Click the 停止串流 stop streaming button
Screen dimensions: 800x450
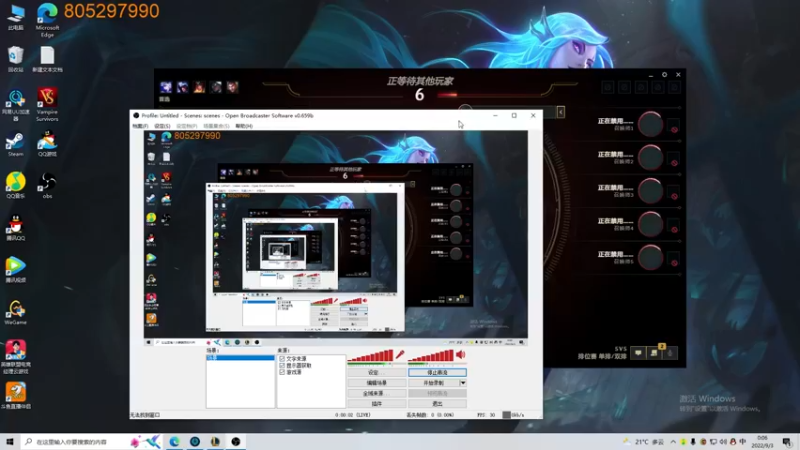coord(437,372)
